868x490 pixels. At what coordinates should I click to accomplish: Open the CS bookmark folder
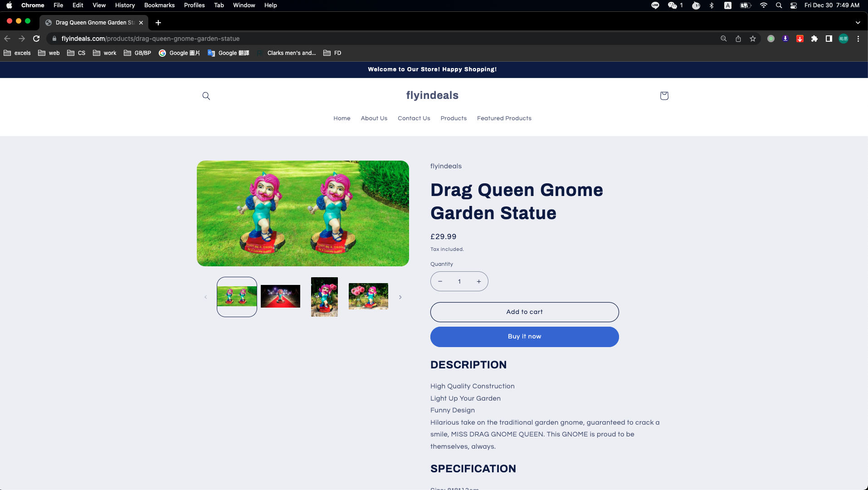pos(76,53)
